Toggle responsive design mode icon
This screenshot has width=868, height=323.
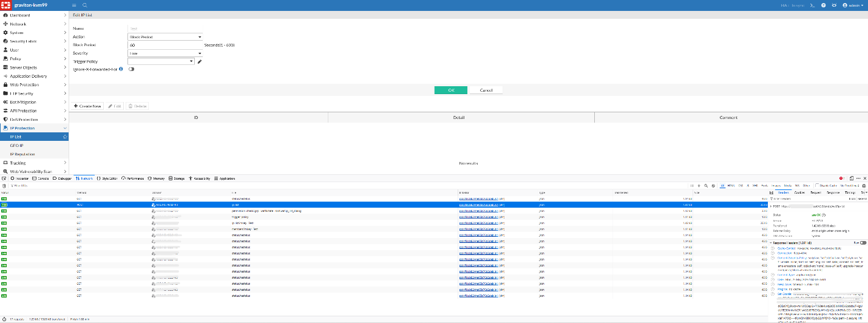852,178
